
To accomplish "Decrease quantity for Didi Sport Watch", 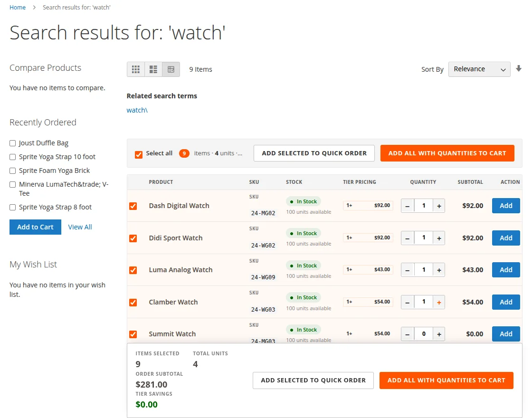I will [408, 238].
